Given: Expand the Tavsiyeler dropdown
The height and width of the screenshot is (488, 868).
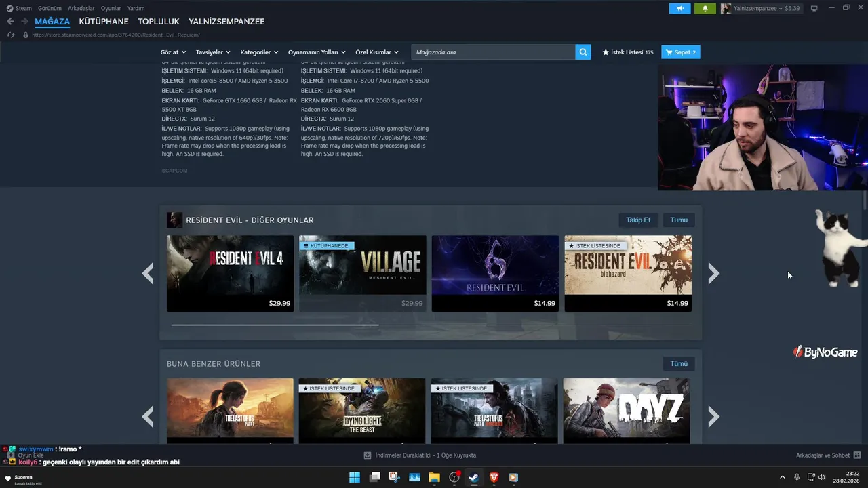Looking at the screenshot, I should pos(213,52).
